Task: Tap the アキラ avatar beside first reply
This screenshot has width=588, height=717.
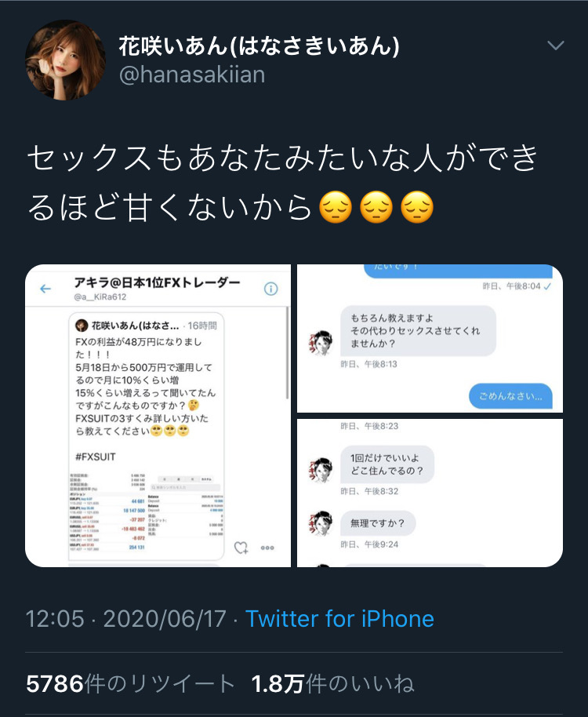Action: pos(321,343)
